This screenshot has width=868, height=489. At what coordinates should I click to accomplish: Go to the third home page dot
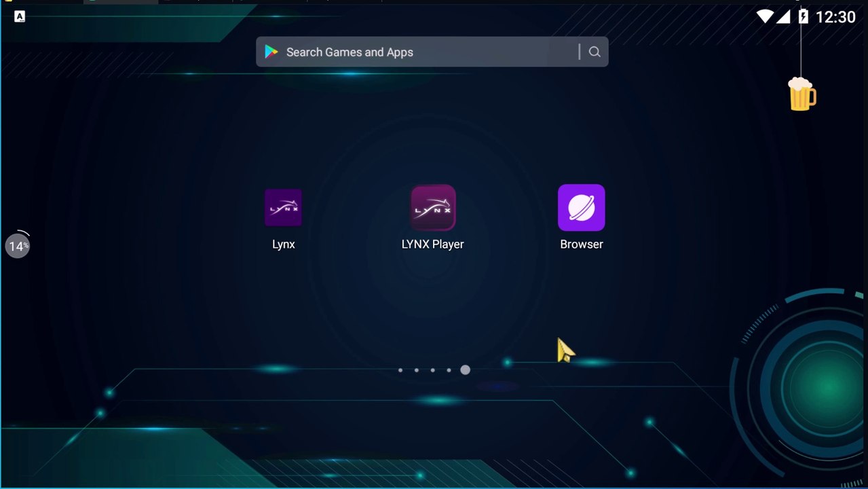pos(433,370)
